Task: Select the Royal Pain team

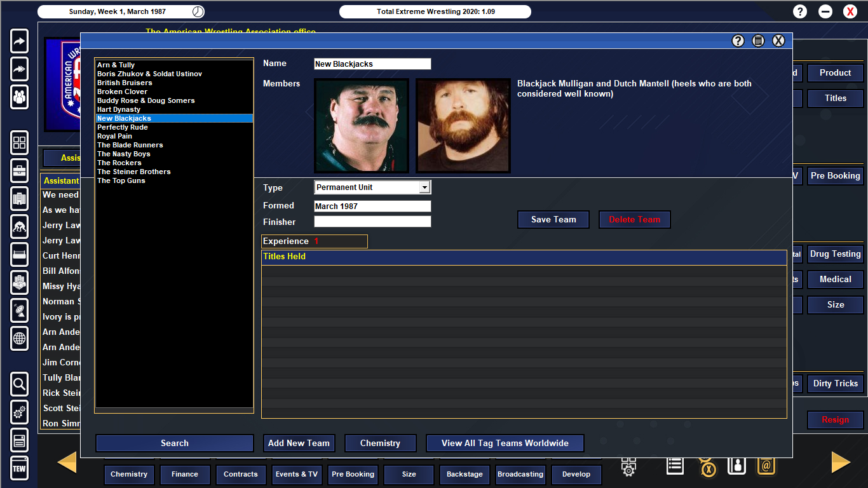Action: point(174,136)
